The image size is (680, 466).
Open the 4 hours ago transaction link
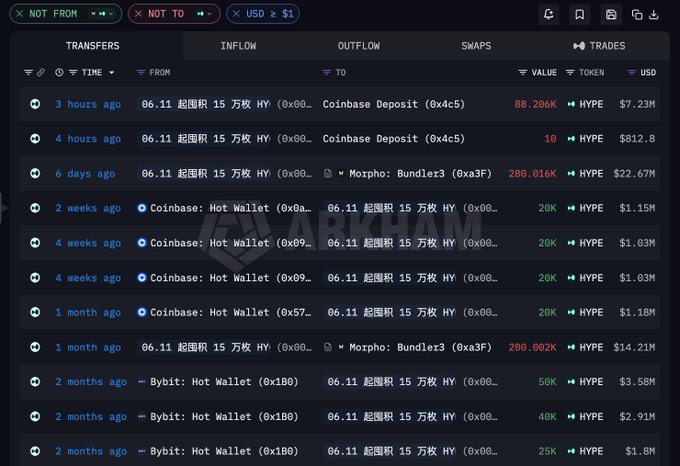(x=88, y=139)
